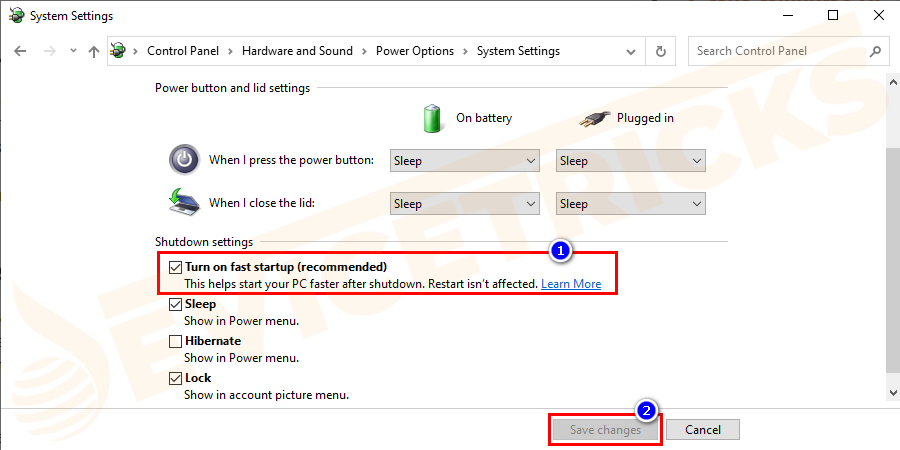
Task: Disable the Sleep power menu checkbox
Action: pyautogui.click(x=176, y=304)
